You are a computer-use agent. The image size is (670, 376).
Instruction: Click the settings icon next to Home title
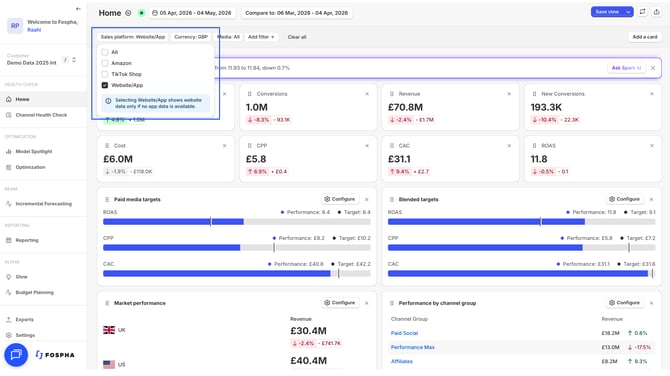128,13
